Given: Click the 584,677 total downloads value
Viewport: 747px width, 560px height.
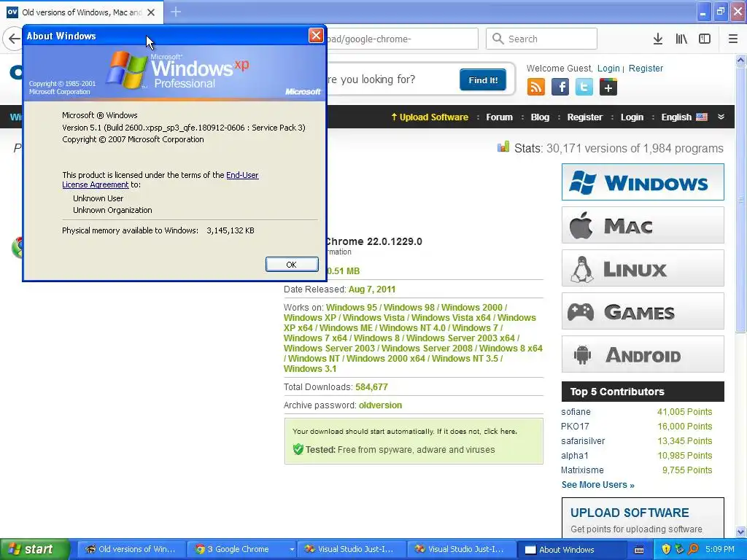Looking at the screenshot, I should pos(371,387).
